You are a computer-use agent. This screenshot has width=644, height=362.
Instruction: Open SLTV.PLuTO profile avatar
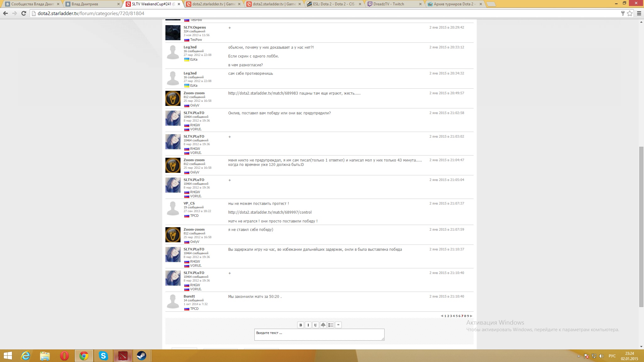[x=173, y=118]
